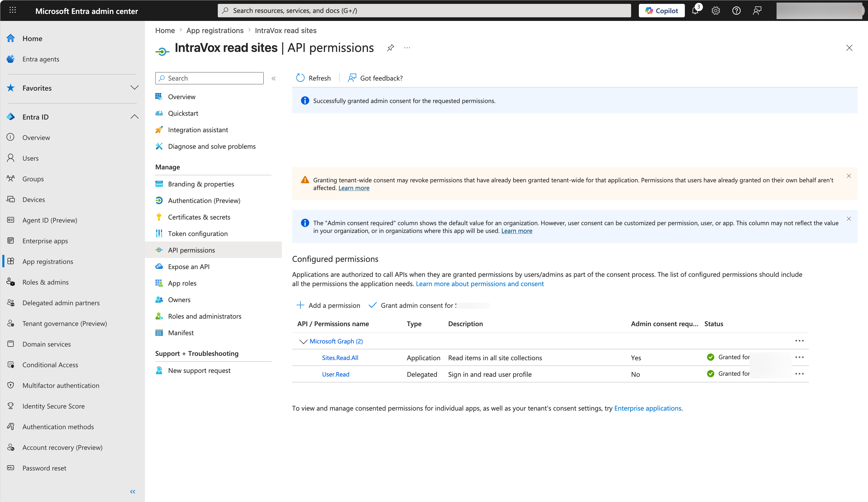Dismiss the Admin consent required info banner
Viewport: 868px width, 502px height.
pyautogui.click(x=849, y=219)
